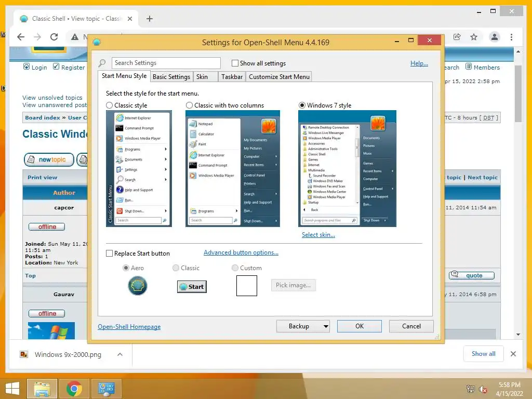
Task: Open a new Chrome tab
Action: (149, 19)
